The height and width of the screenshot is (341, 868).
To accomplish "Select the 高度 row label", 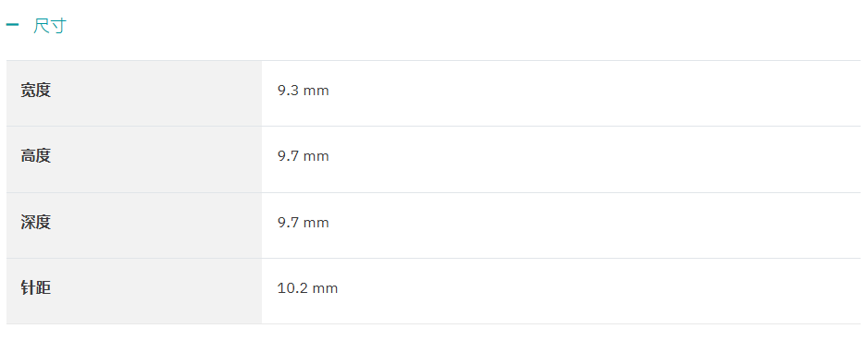I will (36, 156).
